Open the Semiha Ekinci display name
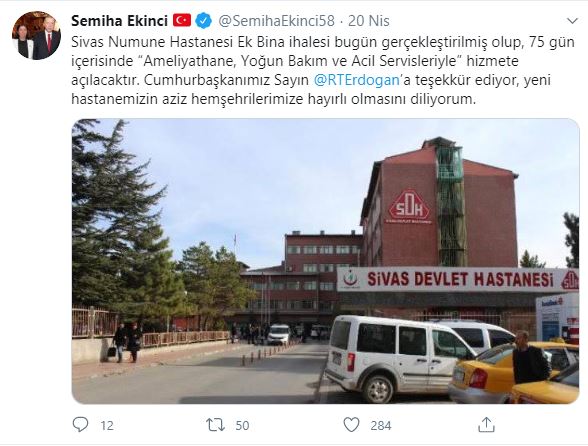 119,21
